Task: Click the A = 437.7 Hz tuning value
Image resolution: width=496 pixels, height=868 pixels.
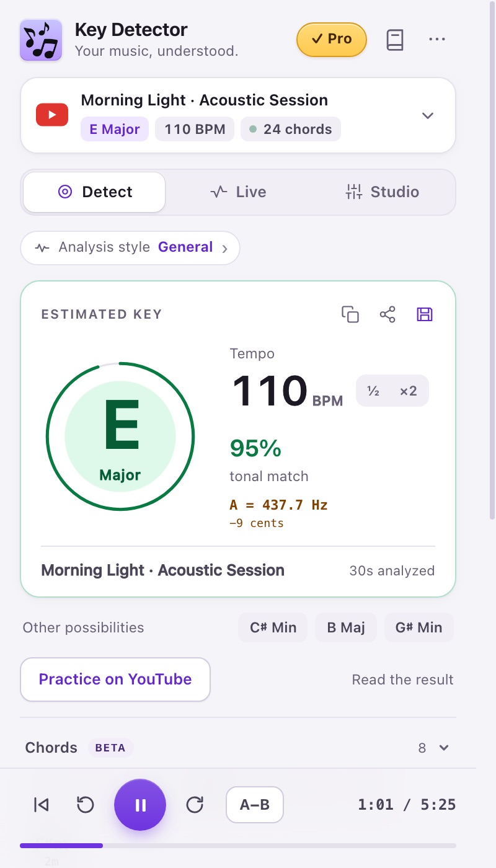Action: [x=278, y=505]
